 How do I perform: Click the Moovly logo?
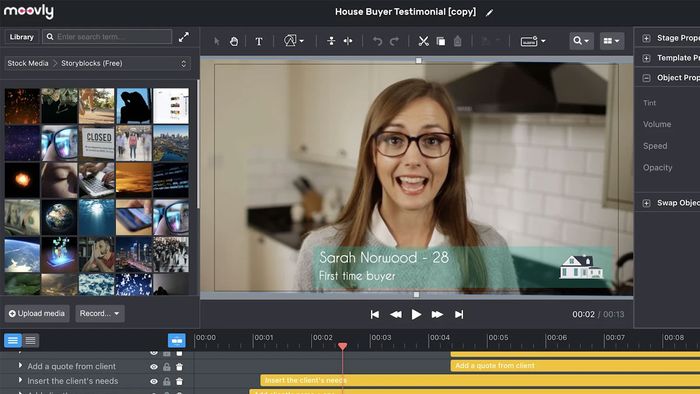29,12
